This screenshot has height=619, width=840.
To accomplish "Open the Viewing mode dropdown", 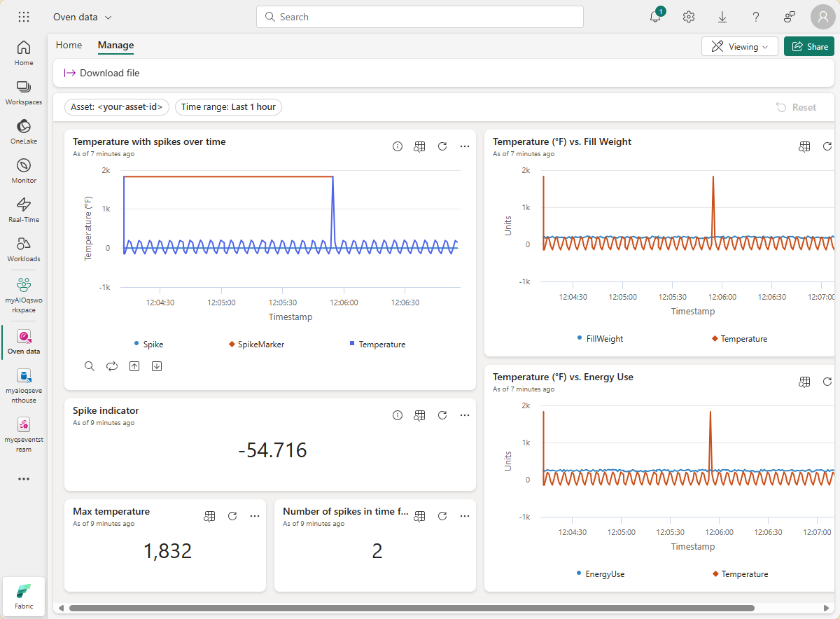I will (x=739, y=46).
